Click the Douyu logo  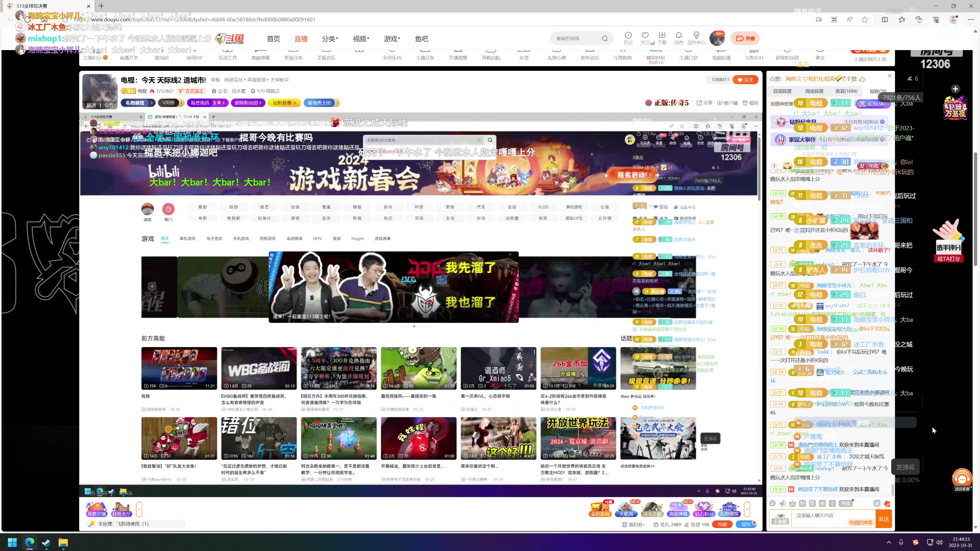pos(229,38)
